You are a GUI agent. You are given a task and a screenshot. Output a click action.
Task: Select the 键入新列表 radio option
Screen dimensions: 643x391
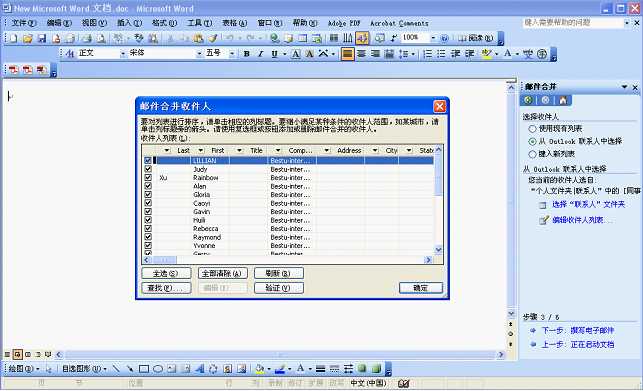click(x=532, y=154)
